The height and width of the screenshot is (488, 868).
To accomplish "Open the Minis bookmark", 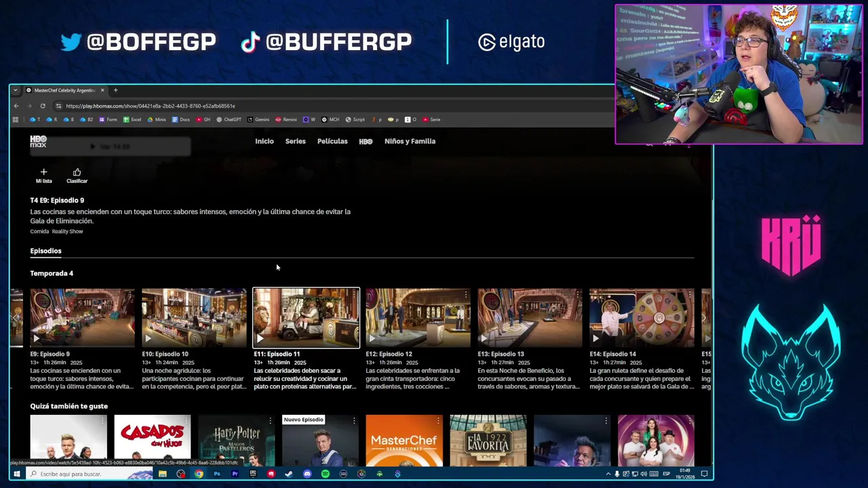I will click(157, 119).
